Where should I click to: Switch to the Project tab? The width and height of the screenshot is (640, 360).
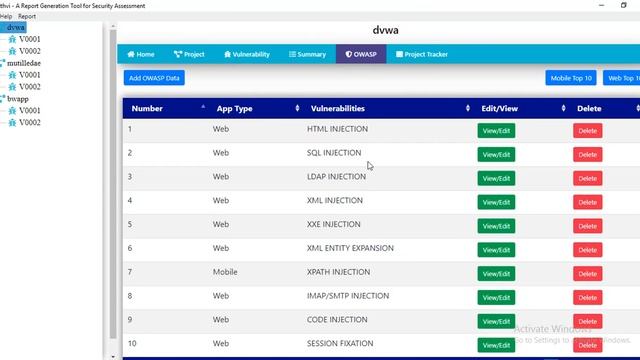(x=189, y=54)
